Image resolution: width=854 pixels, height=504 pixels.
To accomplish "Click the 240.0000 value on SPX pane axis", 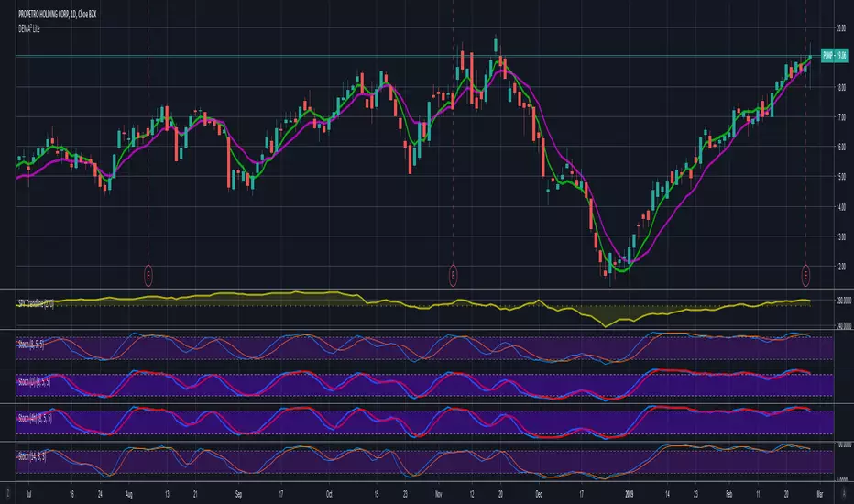I will tap(844, 326).
